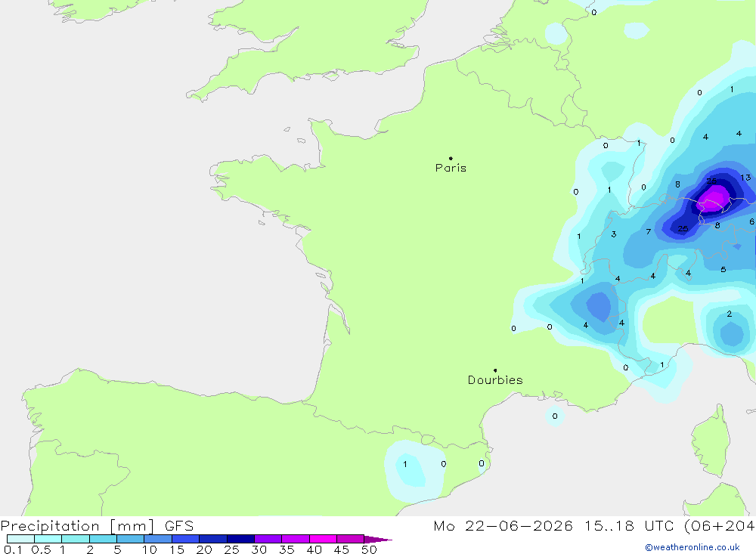Pick the 45–50 mm legend swatch
The height and width of the screenshot is (554, 756).
[351, 539]
